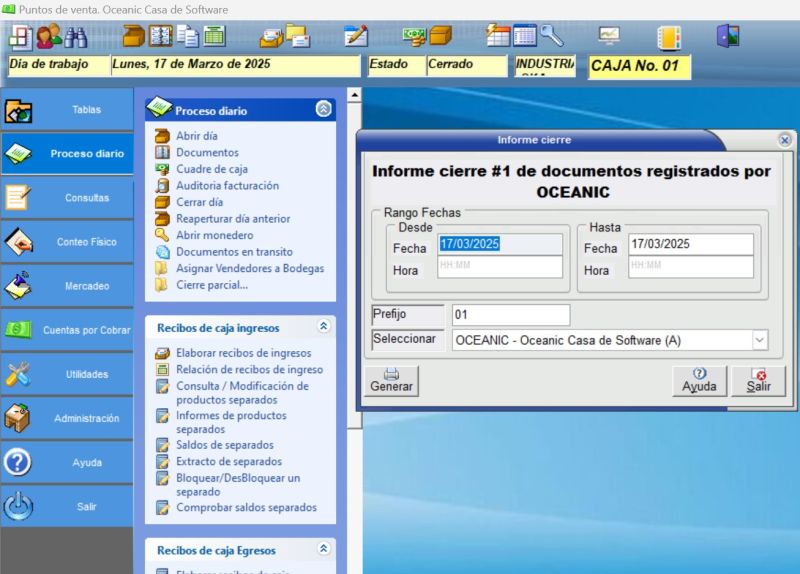Click the Prefijo input field
The height and width of the screenshot is (574, 800).
pos(510,315)
